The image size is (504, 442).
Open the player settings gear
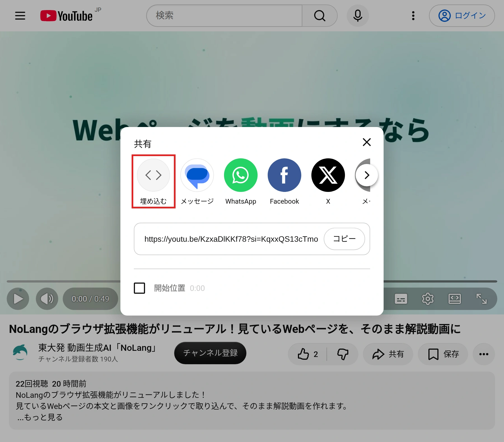[428, 299]
